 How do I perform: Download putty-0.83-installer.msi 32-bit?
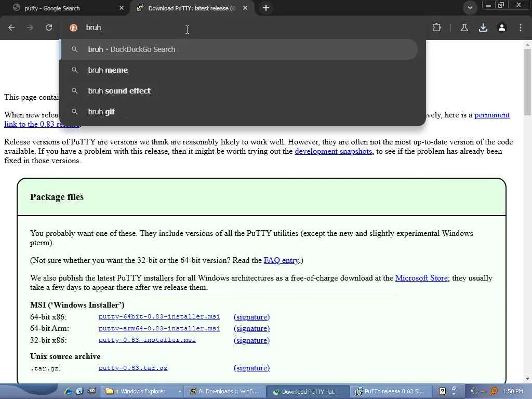(x=147, y=340)
